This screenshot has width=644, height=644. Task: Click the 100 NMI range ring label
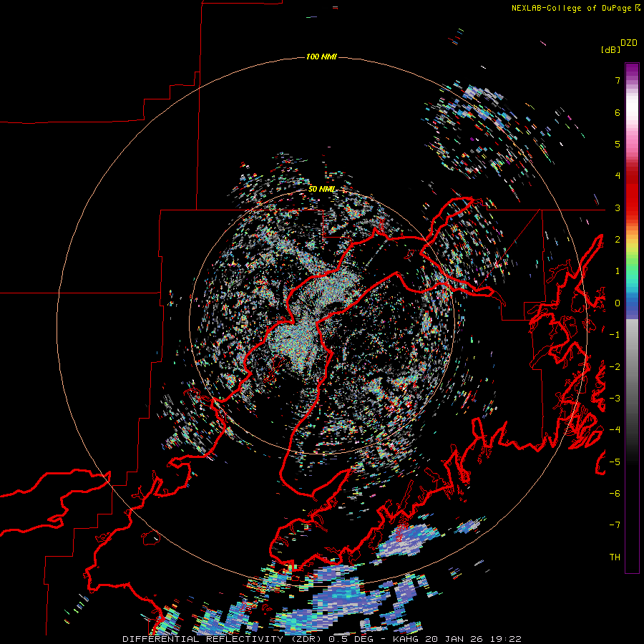pos(321,57)
